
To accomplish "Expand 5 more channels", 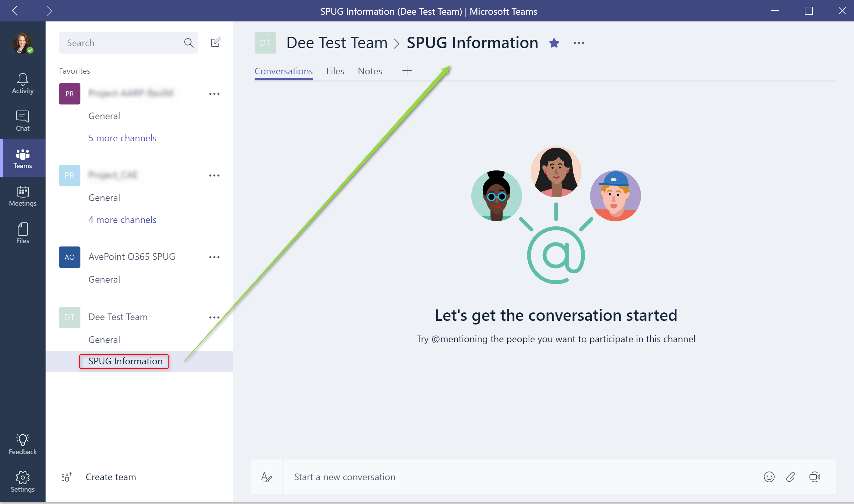I will click(x=122, y=138).
